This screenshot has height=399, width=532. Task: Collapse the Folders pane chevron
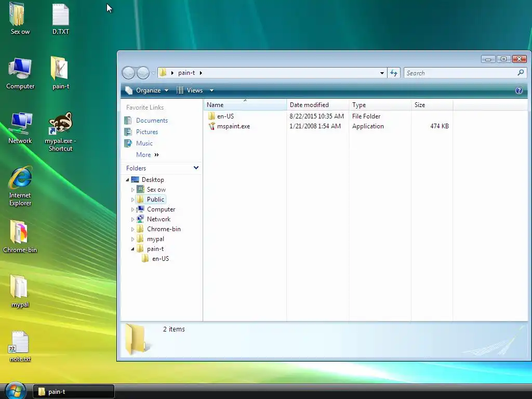coord(196,168)
